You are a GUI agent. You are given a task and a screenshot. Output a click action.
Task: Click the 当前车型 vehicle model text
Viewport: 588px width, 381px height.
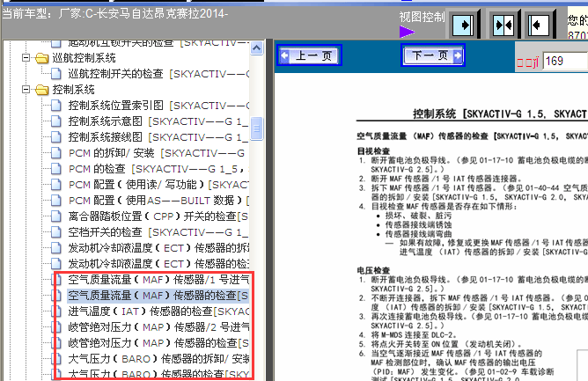(114, 14)
